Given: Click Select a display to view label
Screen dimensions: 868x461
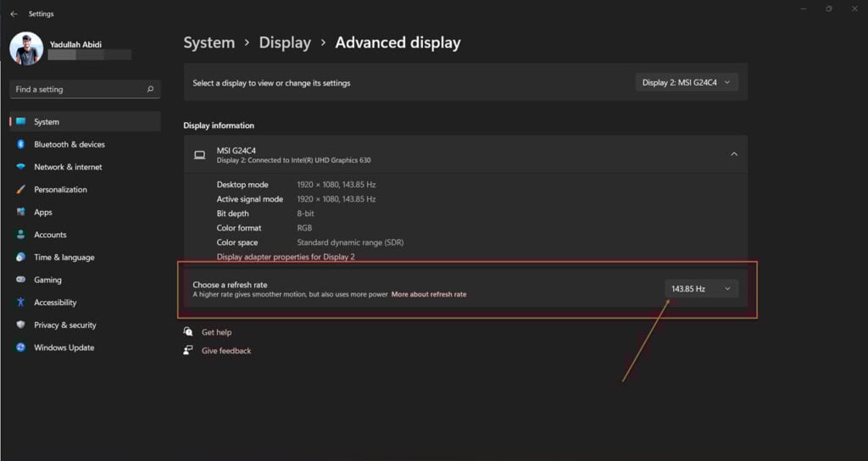Looking at the screenshot, I should click(x=271, y=83).
